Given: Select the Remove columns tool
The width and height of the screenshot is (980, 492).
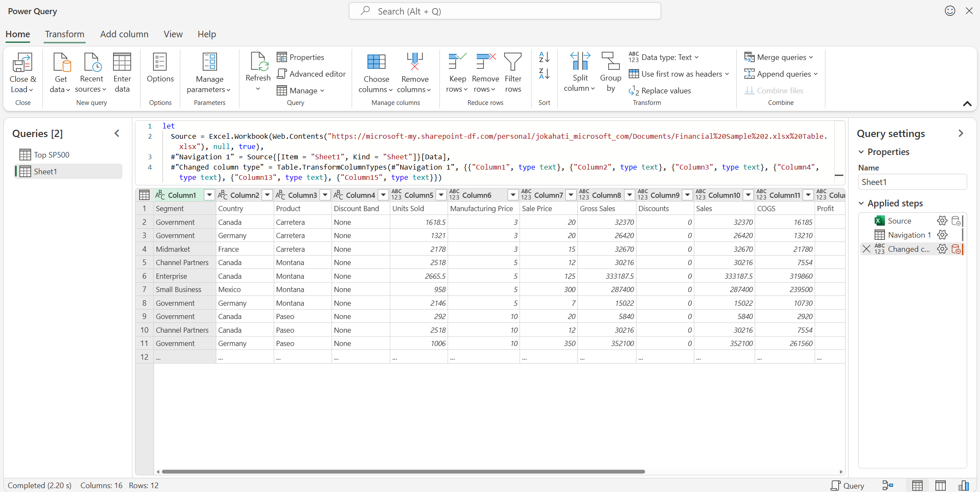Looking at the screenshot, I should (x=414, y=73).
